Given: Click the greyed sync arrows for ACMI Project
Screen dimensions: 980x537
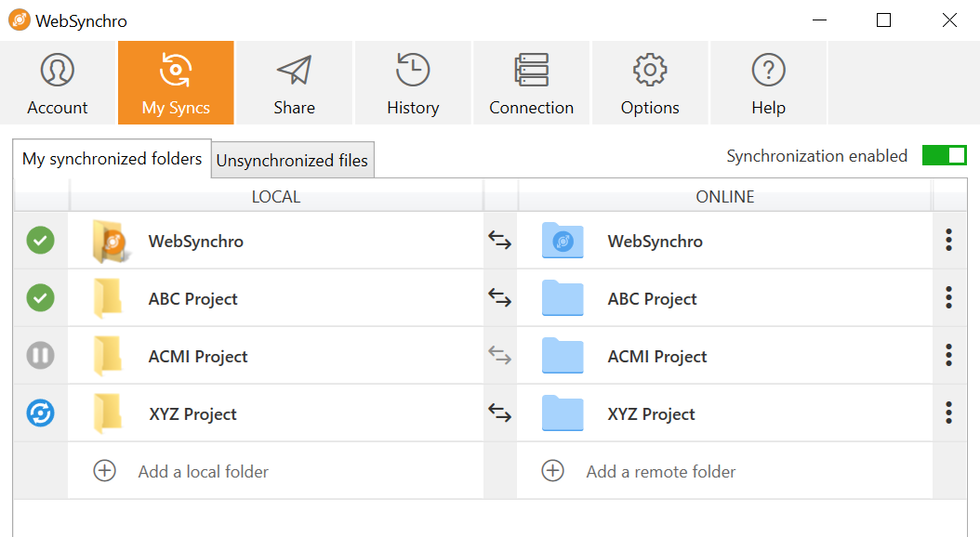Looking at the screenshot, I should [x=500, y=355].
